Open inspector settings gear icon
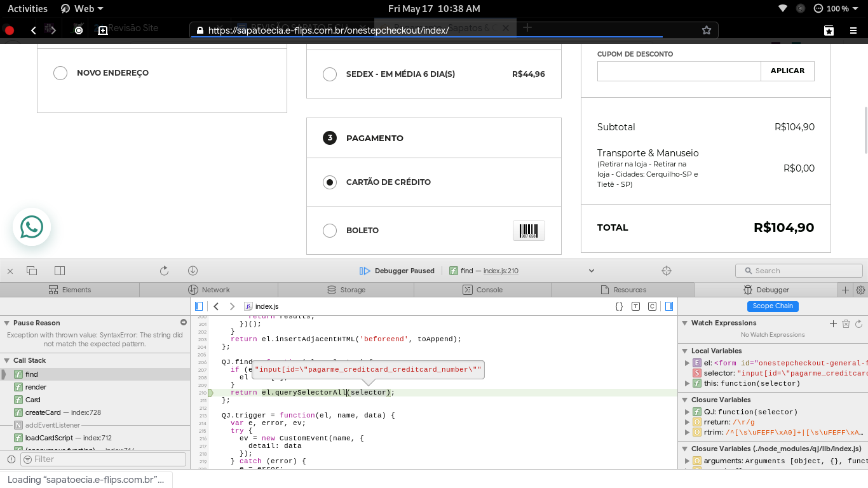868x488 pixels. pyautogui.click(x=861, y=290)
